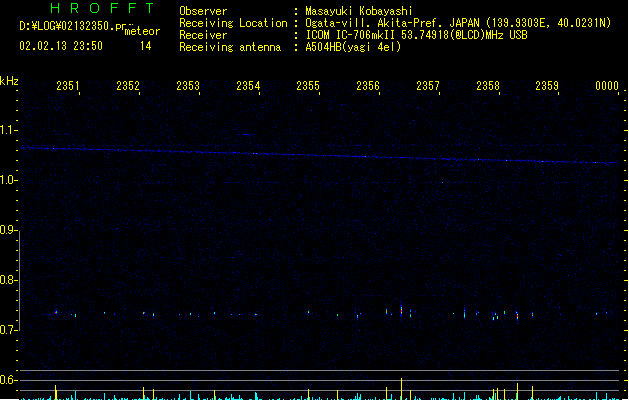629x400 pixels.
Task: Click the kHz axis unit label
Action: [x=9, y=81]
